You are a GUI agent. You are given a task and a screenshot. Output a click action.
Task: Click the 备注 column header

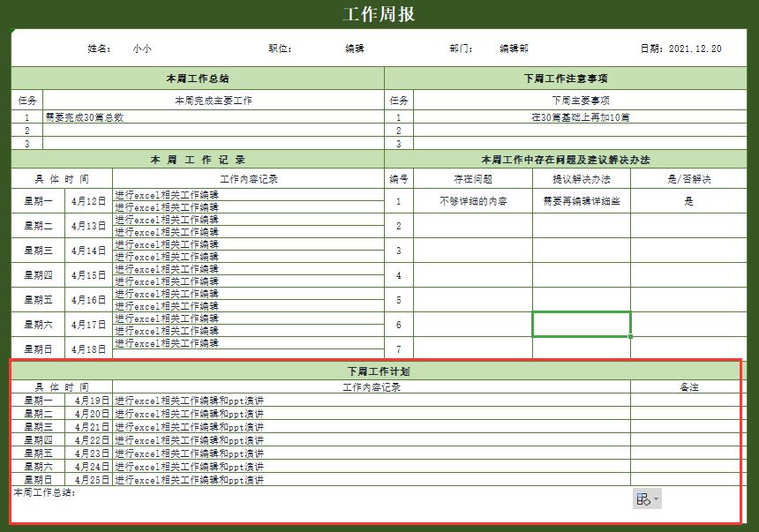coord(688,386)
